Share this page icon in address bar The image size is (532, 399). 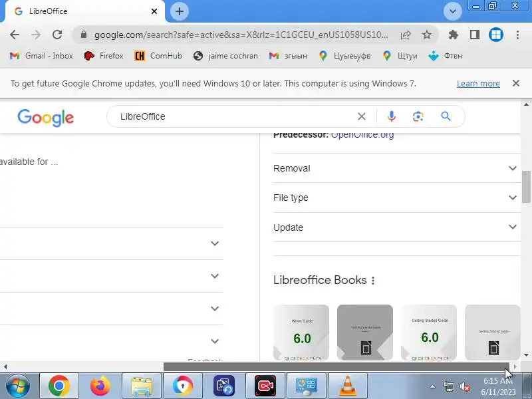[406, 35]
